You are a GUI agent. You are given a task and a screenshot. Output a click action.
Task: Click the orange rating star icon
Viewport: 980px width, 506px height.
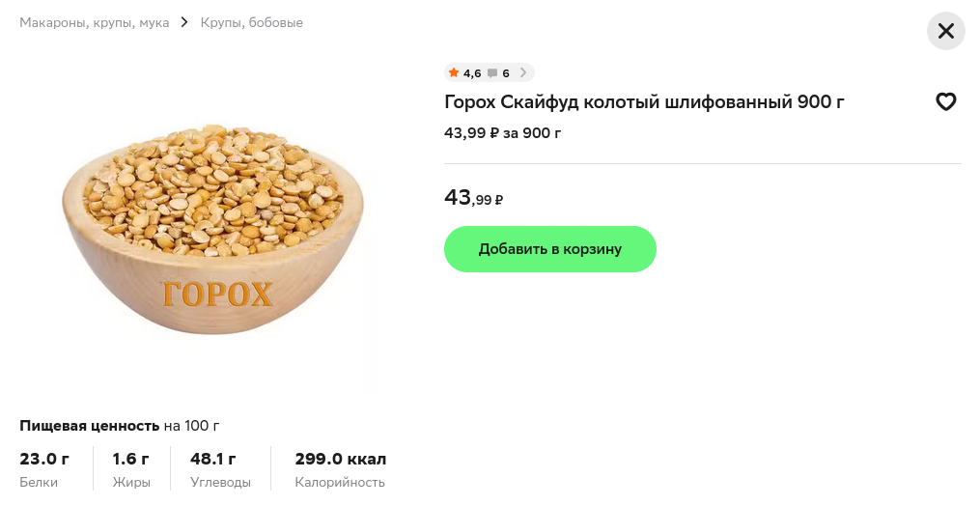(454, 73)
